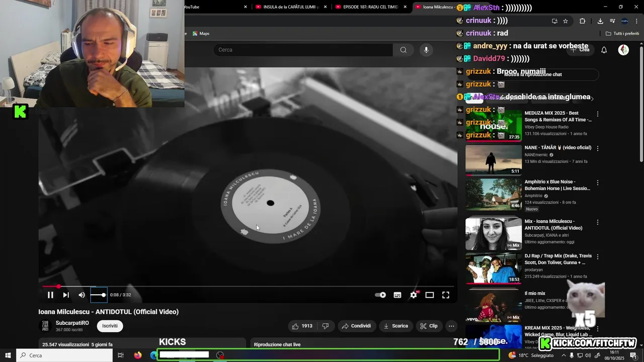Open browser extensions puzzle icon

(583, 21)
